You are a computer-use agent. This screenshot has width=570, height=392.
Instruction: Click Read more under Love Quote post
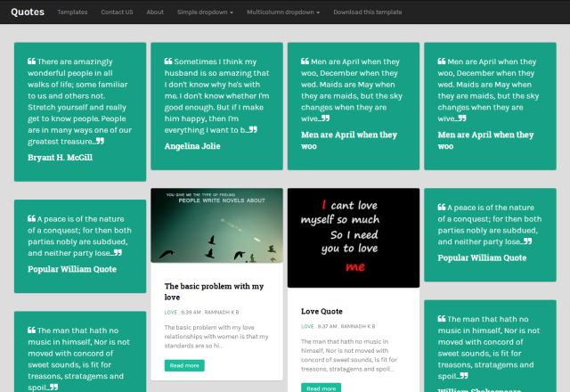[321, 388]
